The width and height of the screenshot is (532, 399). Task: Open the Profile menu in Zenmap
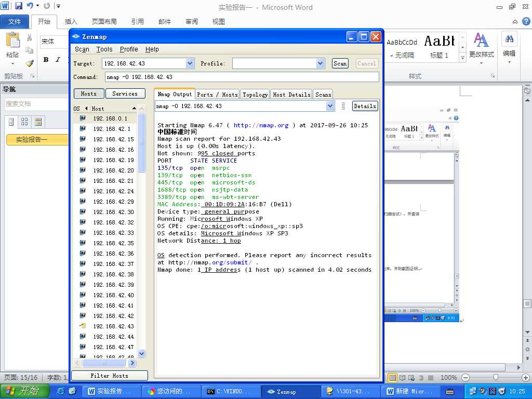click(x=129, y=49)
